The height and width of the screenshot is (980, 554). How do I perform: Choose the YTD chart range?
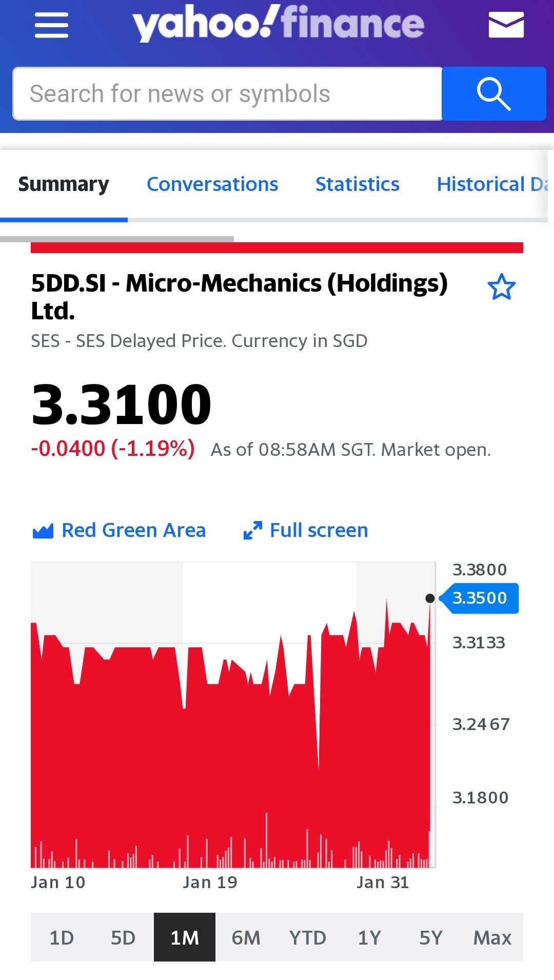tap(308, 937)
